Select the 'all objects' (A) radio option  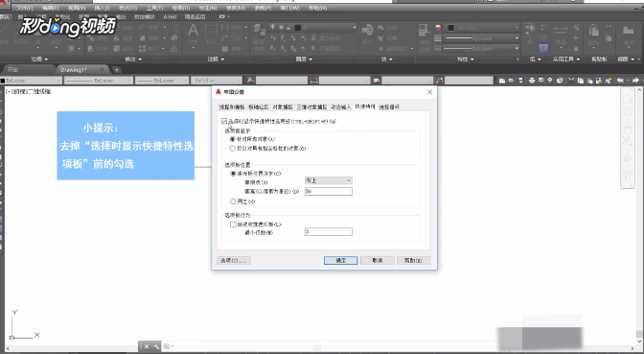pyautogui.click(x=233, y=139)
